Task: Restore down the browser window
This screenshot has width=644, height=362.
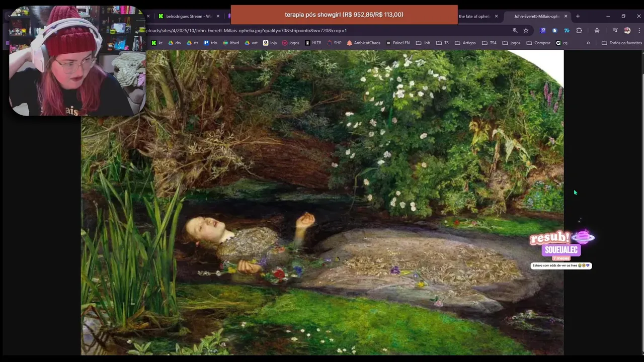Action: (x=623, y=16)
